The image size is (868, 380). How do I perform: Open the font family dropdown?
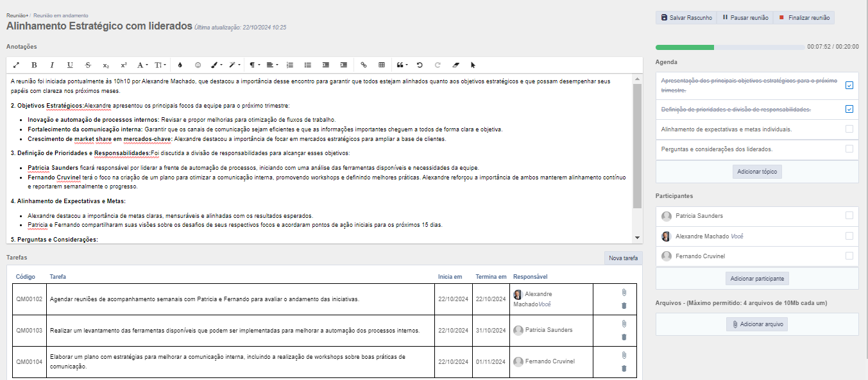(142, 65)
